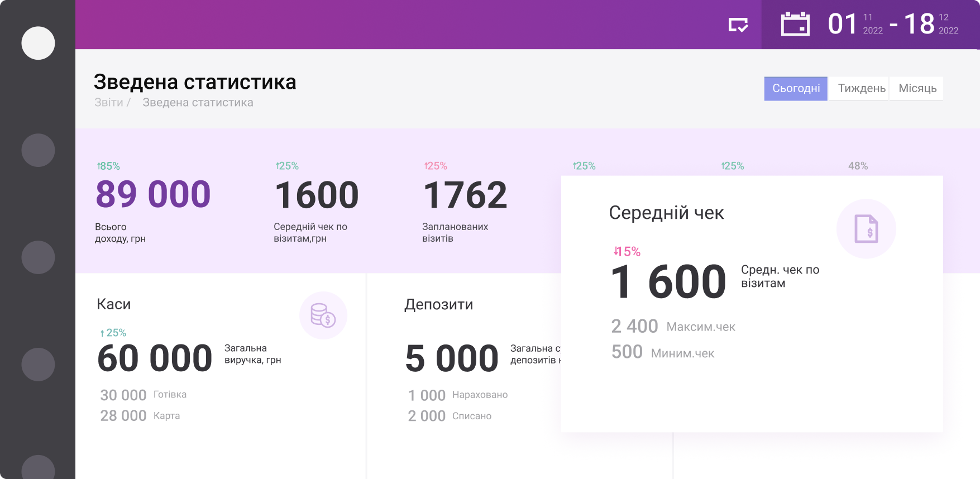Click the 89 000 total income figure

click(153, 195)
